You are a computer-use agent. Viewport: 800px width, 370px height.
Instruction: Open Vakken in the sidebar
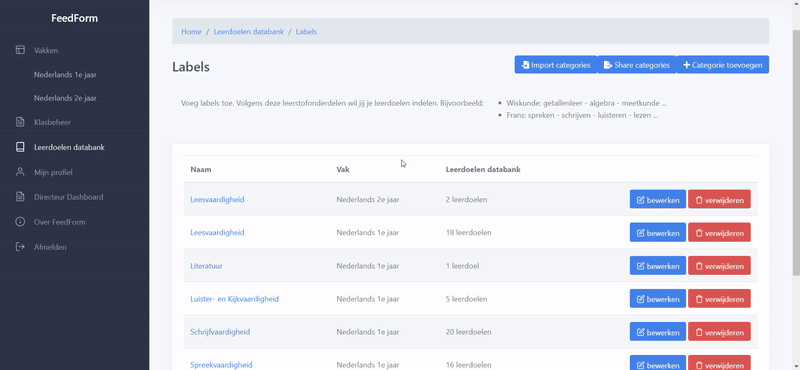(x=46, y=51)
